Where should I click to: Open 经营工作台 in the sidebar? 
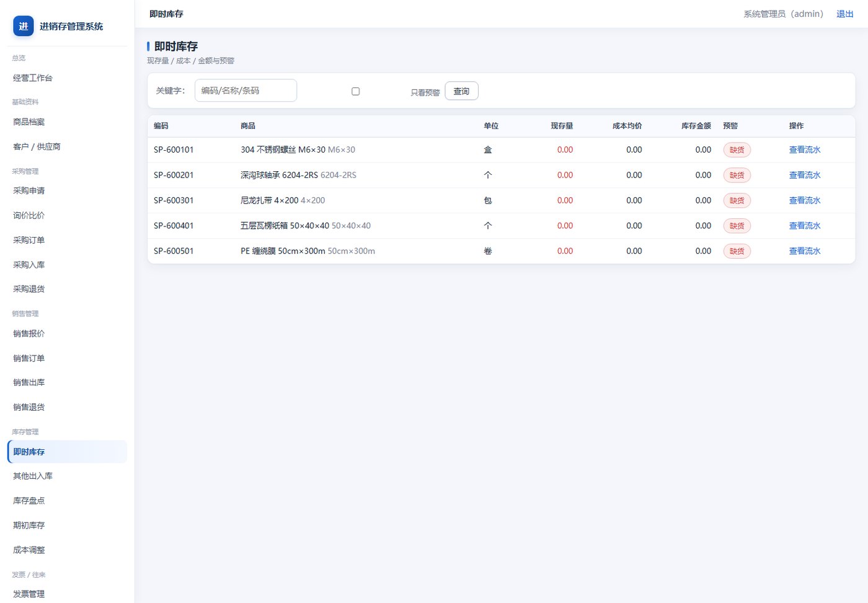(x=67, y=78)
